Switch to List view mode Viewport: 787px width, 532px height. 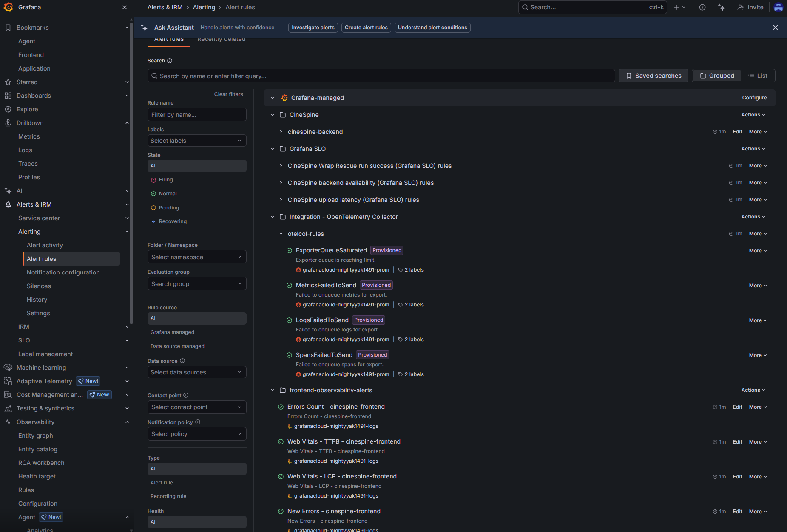[758, 76]
